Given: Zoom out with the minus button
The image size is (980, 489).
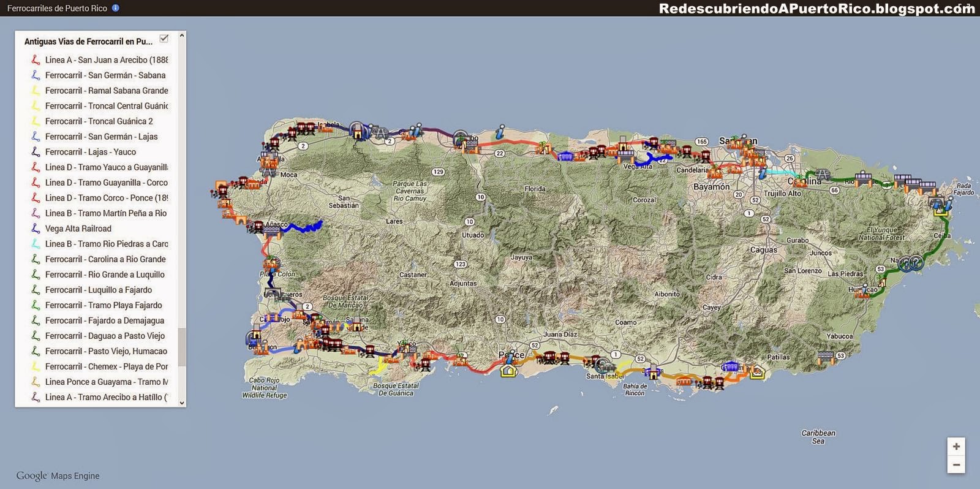Looking at the screenshot, I should [x=956, y=464].
